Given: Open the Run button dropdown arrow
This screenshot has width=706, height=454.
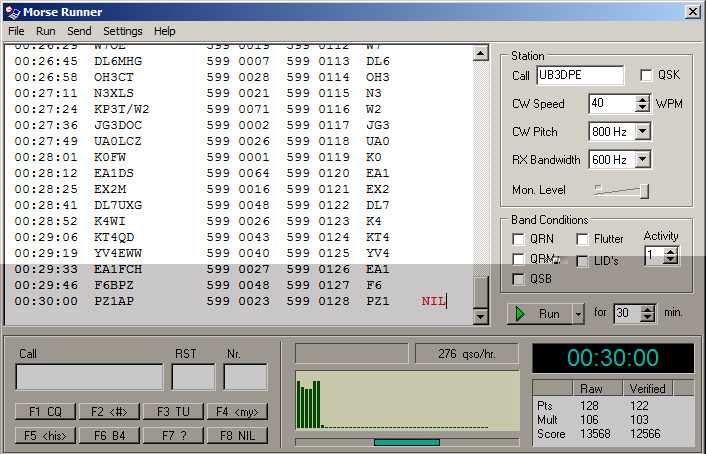Looking at the screenshot, I should point(577,313).
